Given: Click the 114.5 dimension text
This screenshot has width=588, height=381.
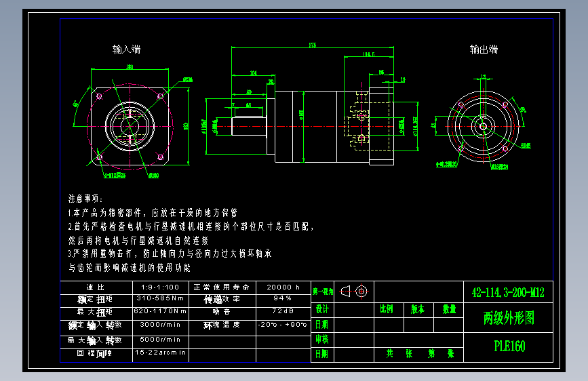Looking at the screenshot, I should point(369,54).
